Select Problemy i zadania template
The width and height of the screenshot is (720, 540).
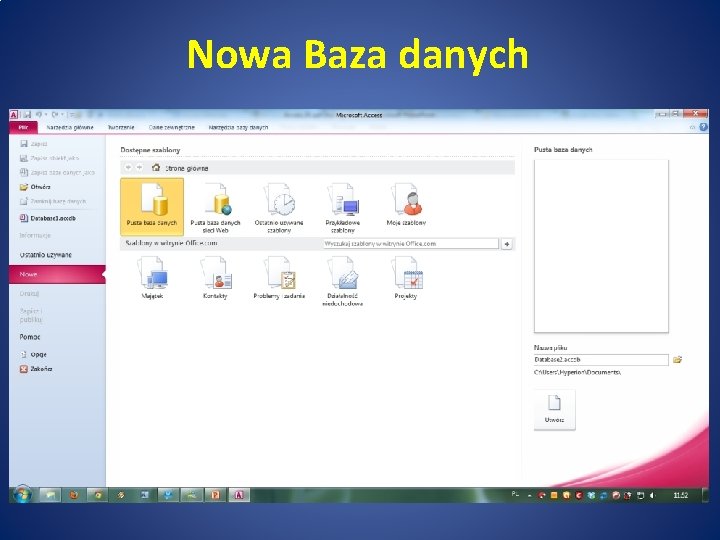tap(279, 279)
